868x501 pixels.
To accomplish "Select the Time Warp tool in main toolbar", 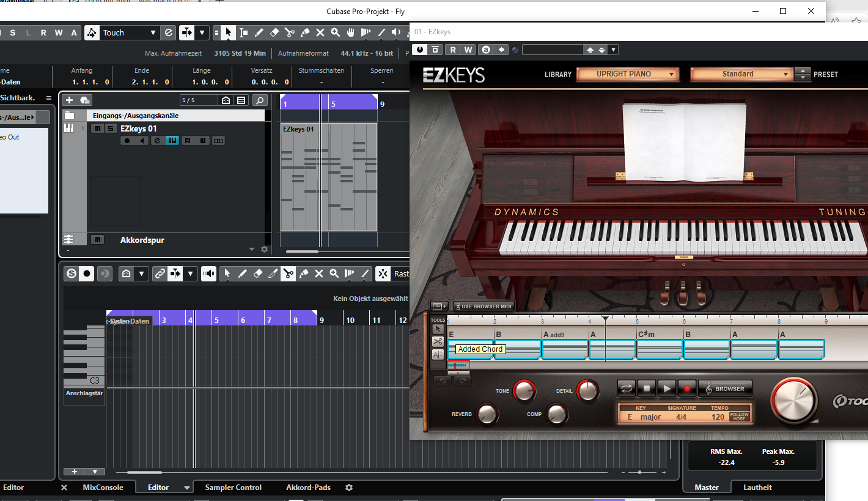I will tap(366, 32).
